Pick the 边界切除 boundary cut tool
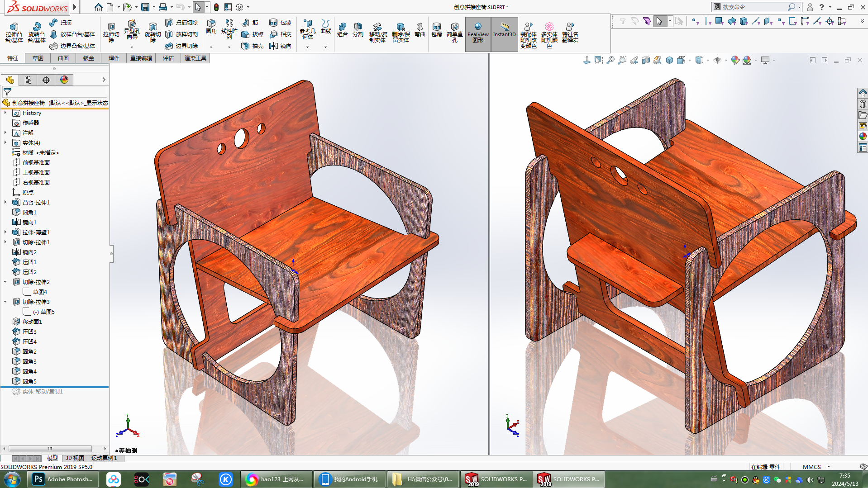Viewport: 868px width, 488px height. click(181, 46)
